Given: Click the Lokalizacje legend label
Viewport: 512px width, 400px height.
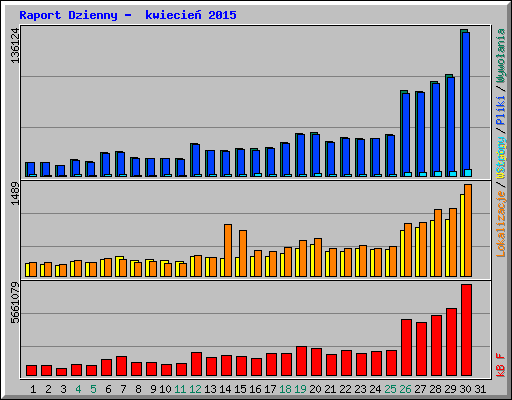Looking at the screenshot, I should click(501, 223).
